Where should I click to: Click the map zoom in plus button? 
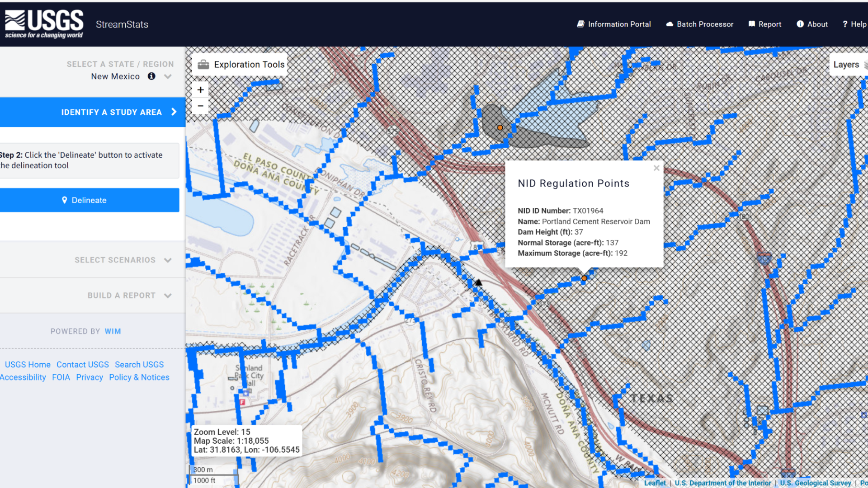point(201,90)
